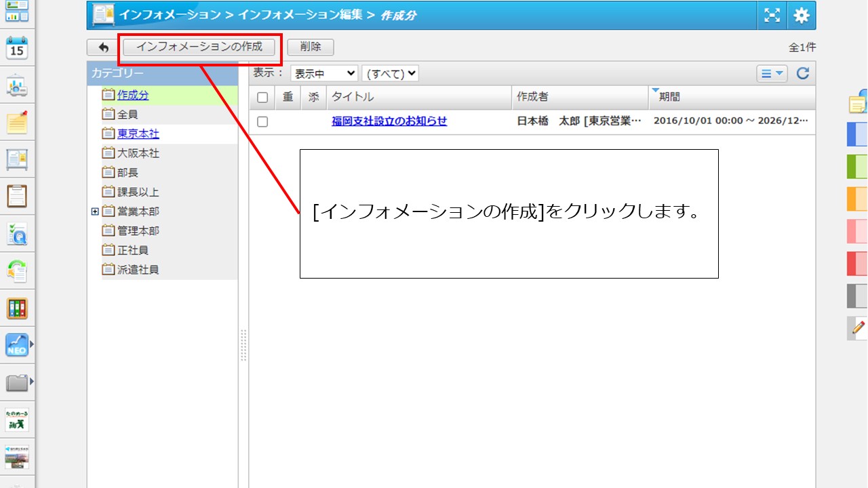Expand the 営業本部 category node

[95, 211]
